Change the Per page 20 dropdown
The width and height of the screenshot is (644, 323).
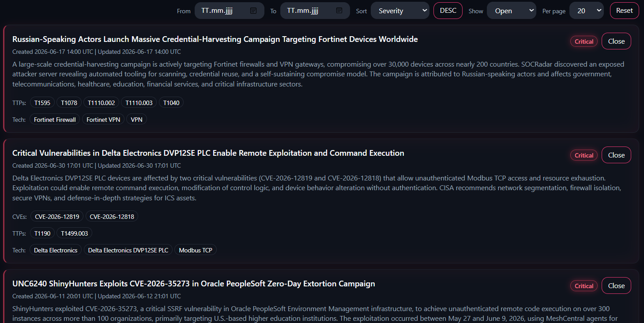(x=587, y=11)
